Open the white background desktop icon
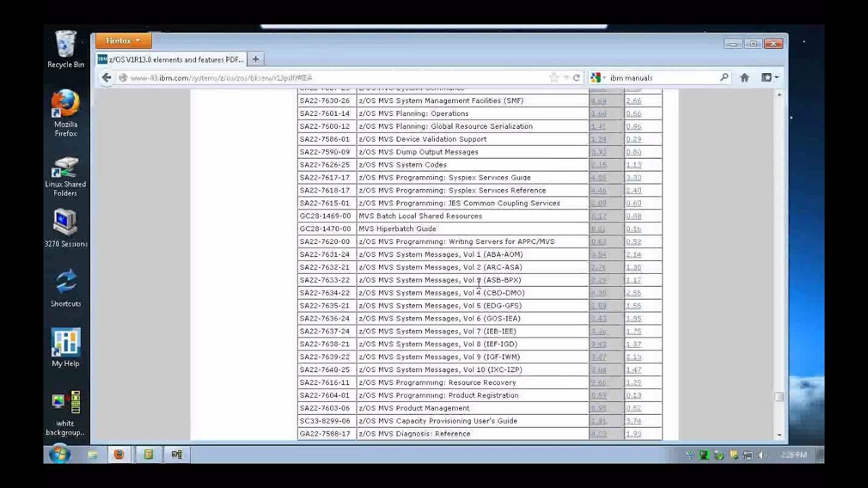Image resolution: width=868 pixels, height=488 pixels. (66, 413)
